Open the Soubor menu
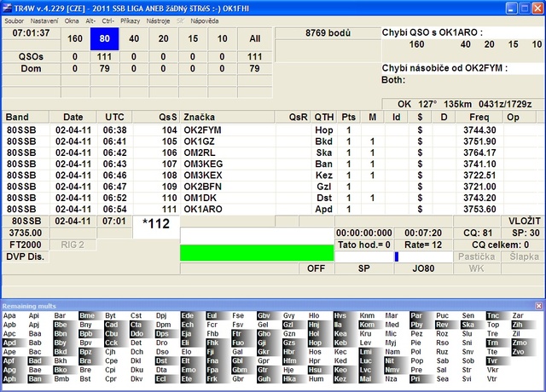Image resolution: width=546 pixels, height=392 pixels. (15, 20)
